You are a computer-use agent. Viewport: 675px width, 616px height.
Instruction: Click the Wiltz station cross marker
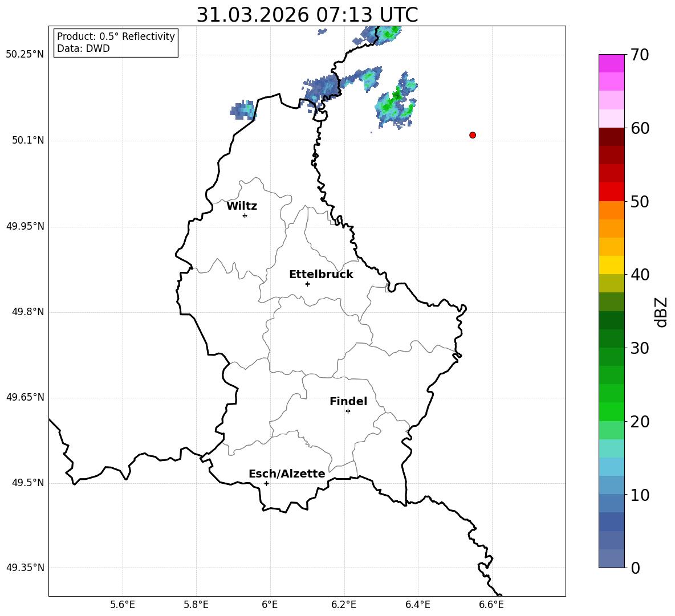coord(245,215)
